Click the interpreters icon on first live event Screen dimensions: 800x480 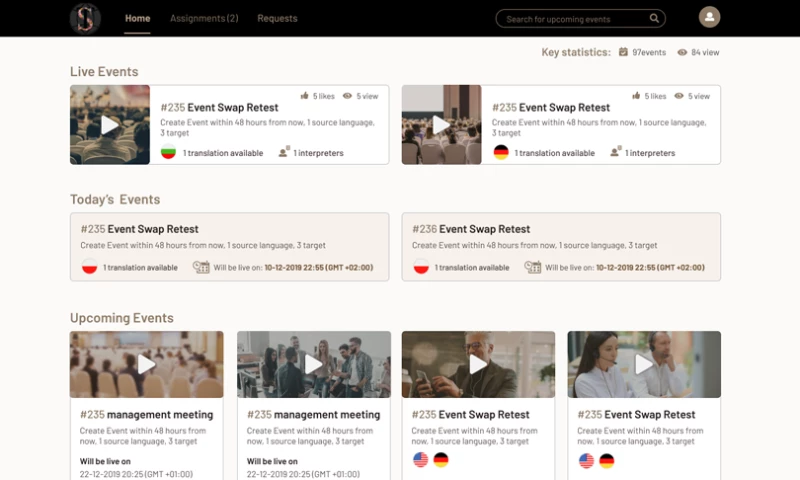tap(284, 152)
